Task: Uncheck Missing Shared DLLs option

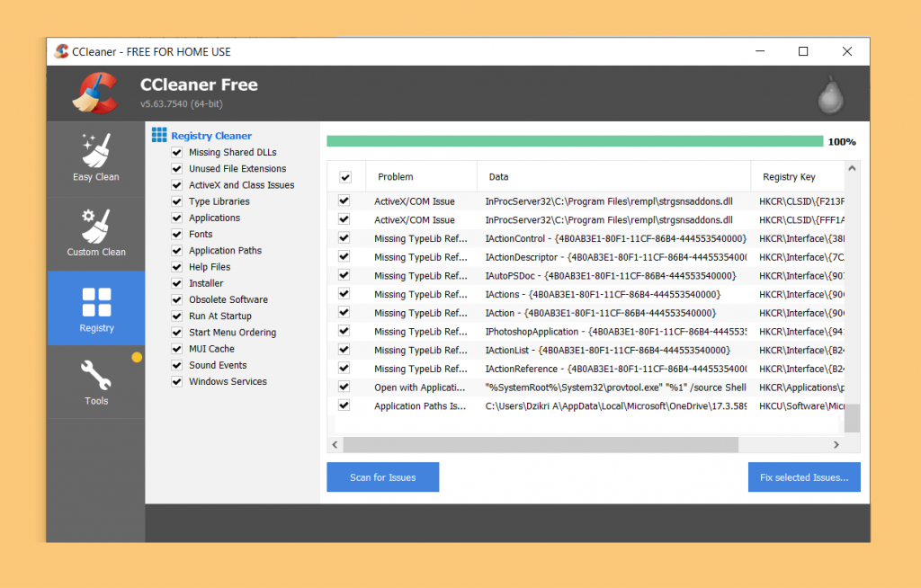Action: [177, 153]
